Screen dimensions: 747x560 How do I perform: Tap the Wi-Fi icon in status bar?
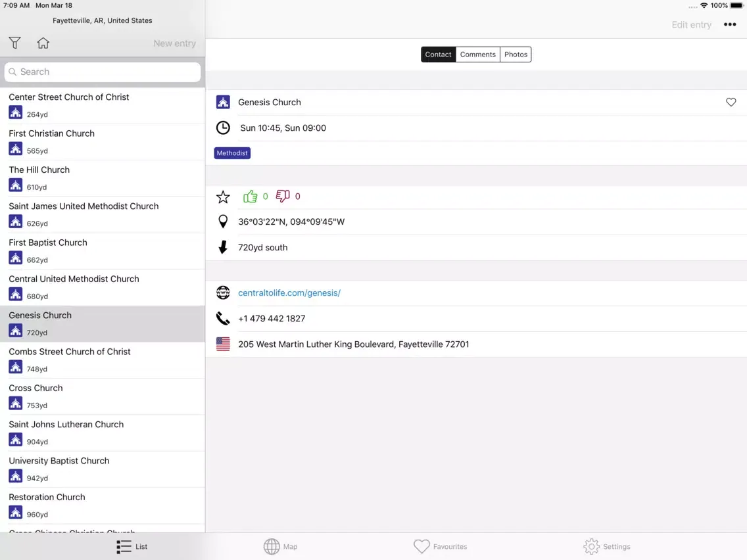(704, 6)
